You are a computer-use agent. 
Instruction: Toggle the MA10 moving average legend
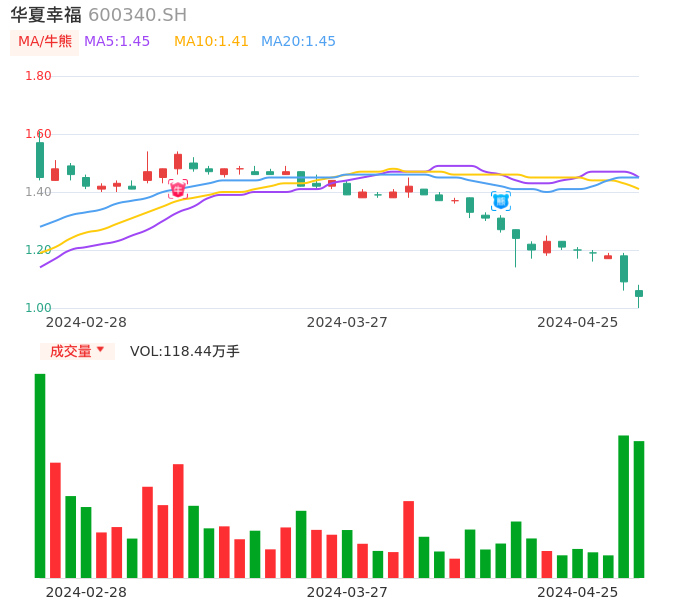click(x=211, y=42)
